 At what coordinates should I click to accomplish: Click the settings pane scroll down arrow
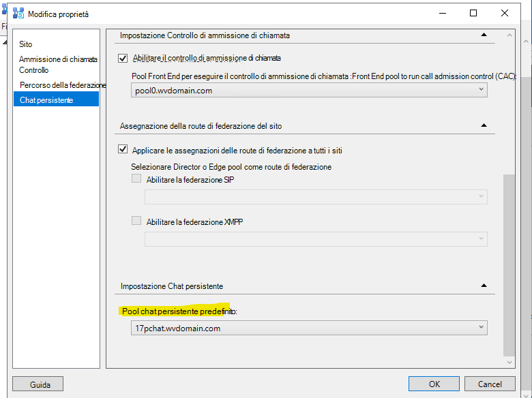(509, 362)
